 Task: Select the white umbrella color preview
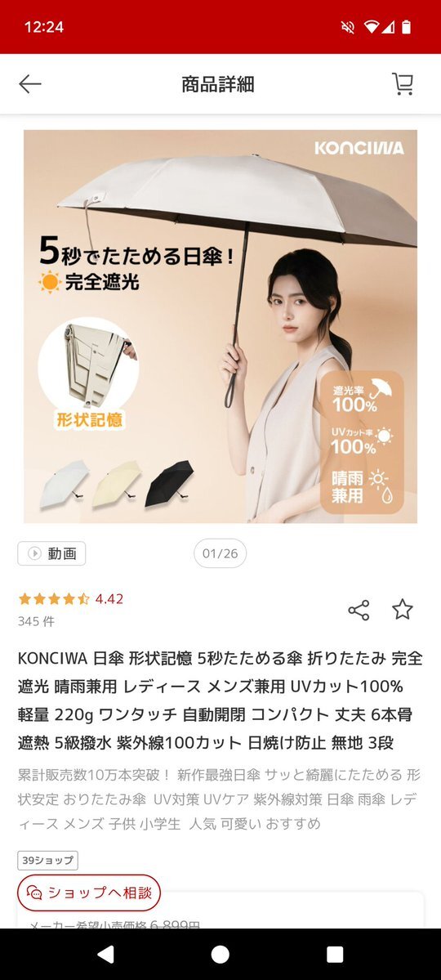coord(65,483)
